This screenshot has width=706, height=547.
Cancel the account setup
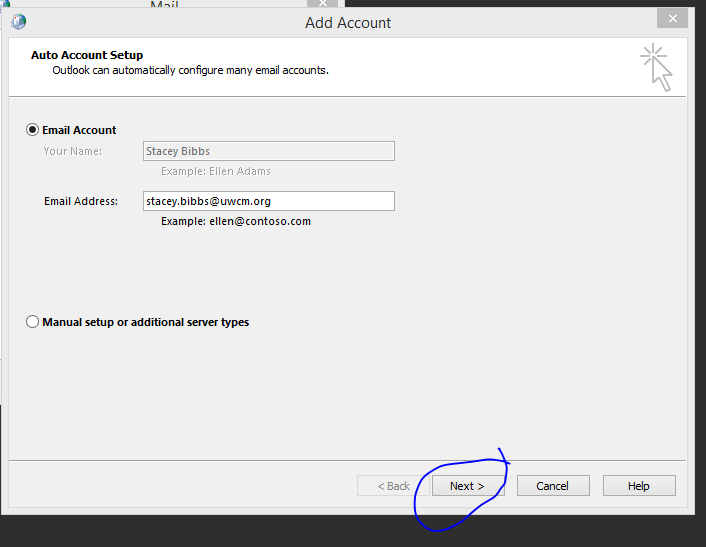tap(552, 486)
